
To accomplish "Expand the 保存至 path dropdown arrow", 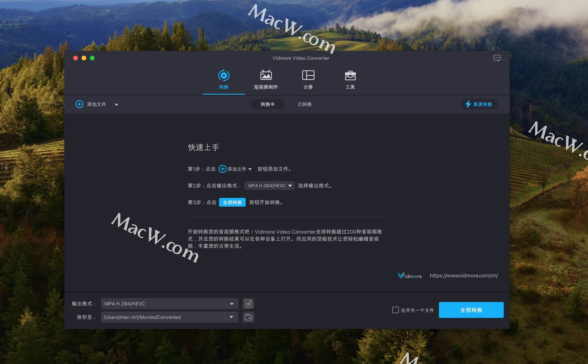I will 232,317.
